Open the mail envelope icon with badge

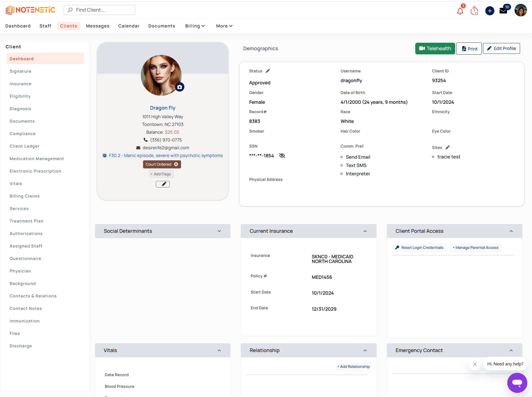[503, 11]
